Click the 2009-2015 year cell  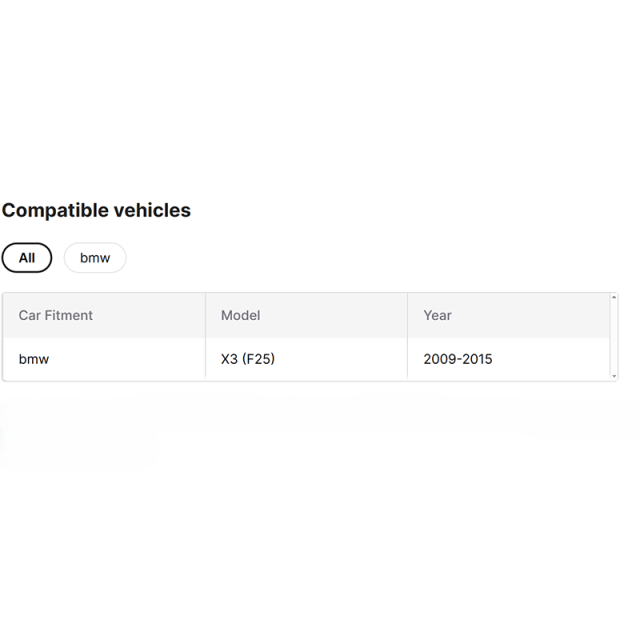509,359
